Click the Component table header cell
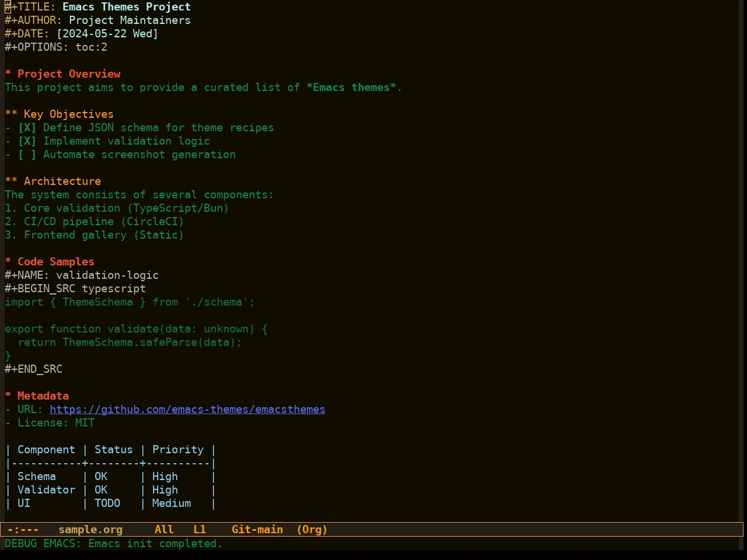This screenshot has width=747, height=560. [46, 450]
